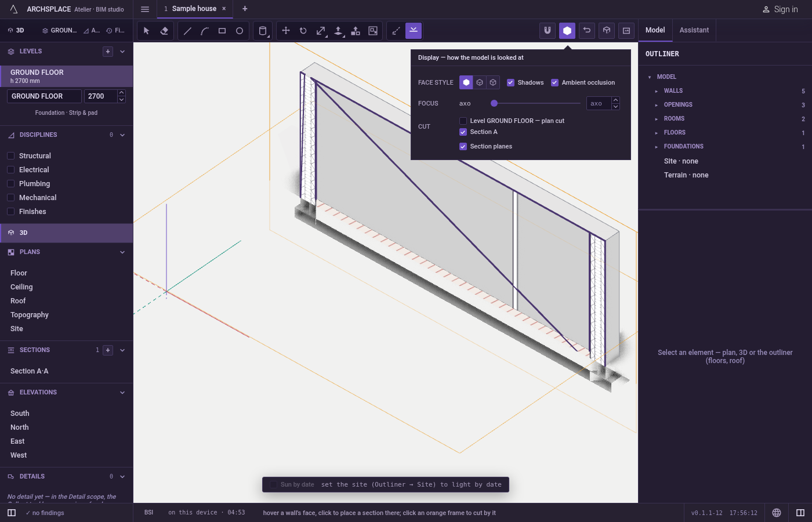This screenshot has height=522, width=812.
Task: Choose the rotate tool
Action: [x=303, y=31]
